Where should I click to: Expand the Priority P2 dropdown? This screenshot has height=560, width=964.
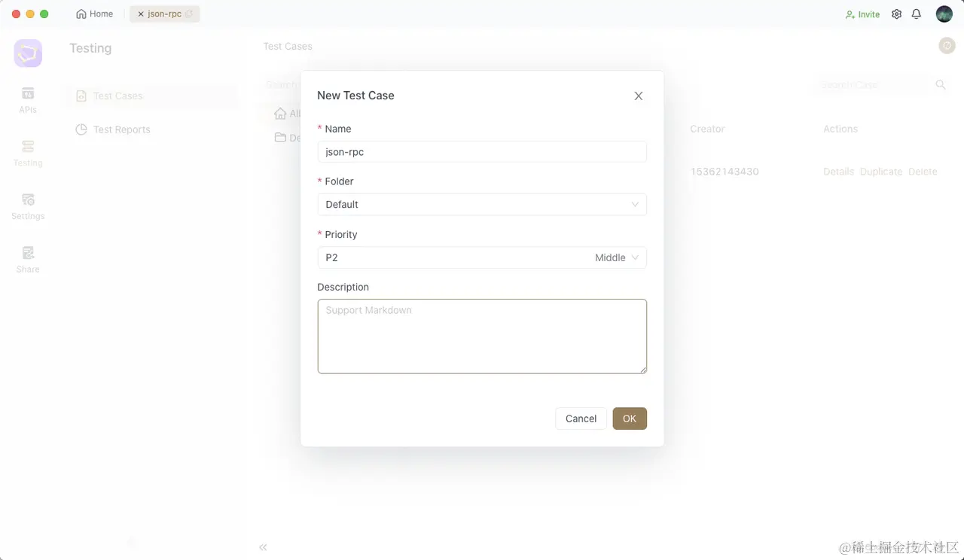[x=482, y=257]
